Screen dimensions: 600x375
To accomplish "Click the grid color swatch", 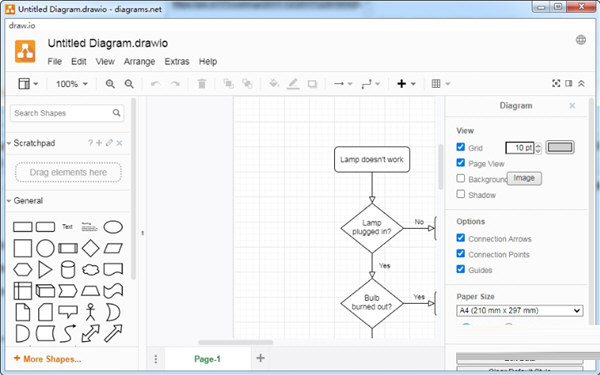I will [x=560, y=147].
